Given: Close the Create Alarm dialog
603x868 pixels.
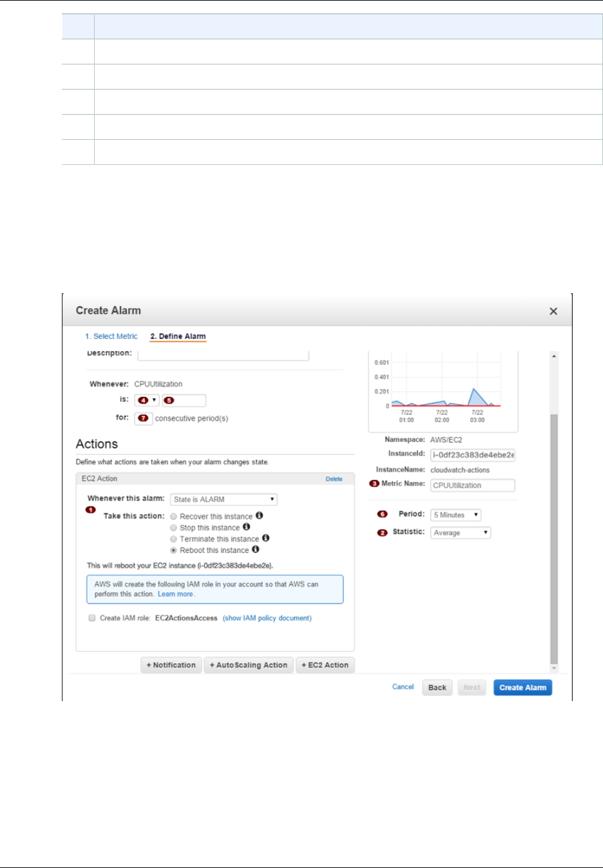Looking at the screenshot, I should click(553, 311).
